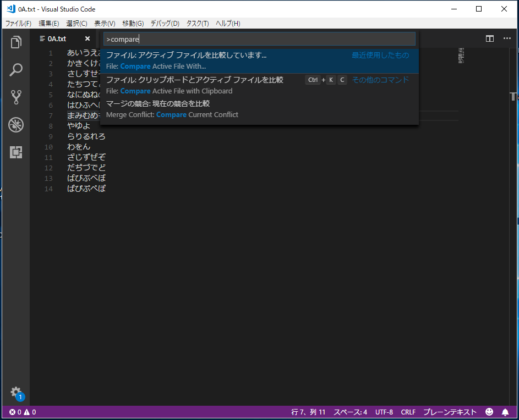Choose Compare Active File With... command
Viewport: 519px width, 420px height.
[x=260, y=61]
